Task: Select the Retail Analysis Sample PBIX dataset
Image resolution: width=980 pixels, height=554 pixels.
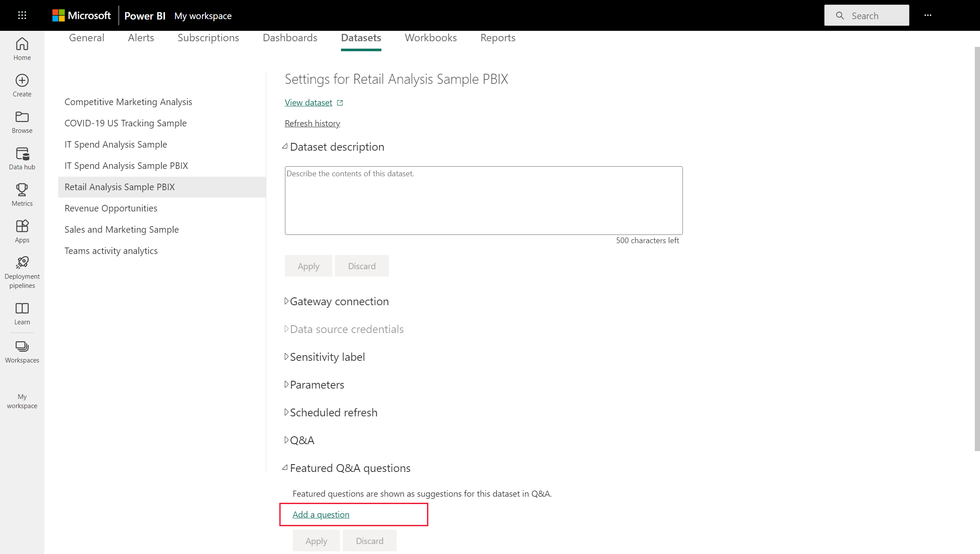Action: (162, 187)
